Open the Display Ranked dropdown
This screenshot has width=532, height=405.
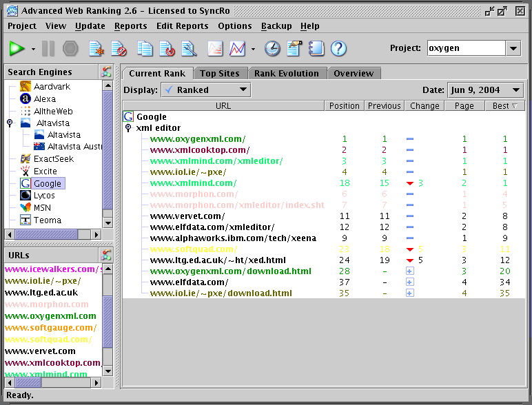point(205,90)
